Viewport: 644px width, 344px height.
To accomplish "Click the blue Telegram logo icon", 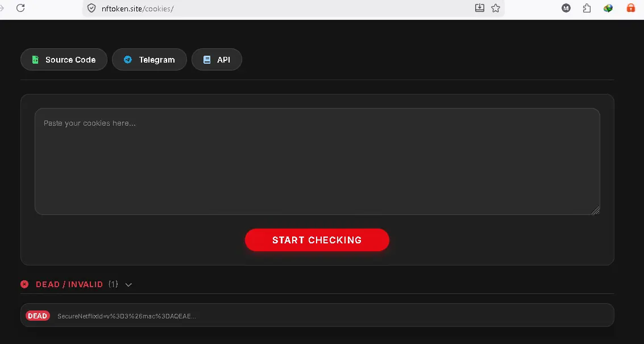I will 128,60.
